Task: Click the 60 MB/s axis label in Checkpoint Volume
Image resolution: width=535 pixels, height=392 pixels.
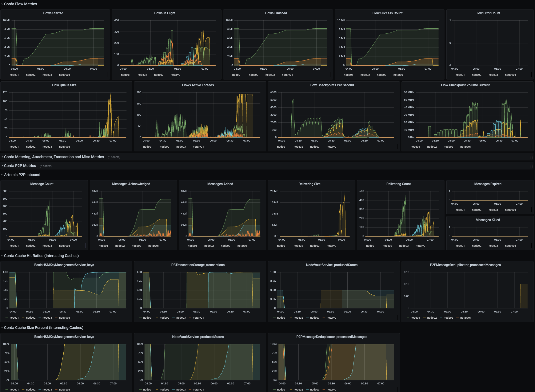Action: 409,92
